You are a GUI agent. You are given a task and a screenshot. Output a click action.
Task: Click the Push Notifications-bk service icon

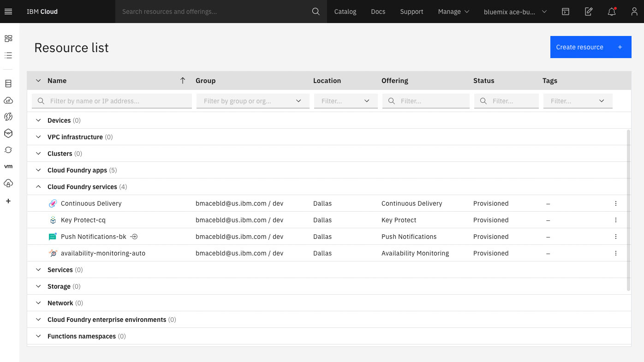pyautogui.click(x=53, y=237)
